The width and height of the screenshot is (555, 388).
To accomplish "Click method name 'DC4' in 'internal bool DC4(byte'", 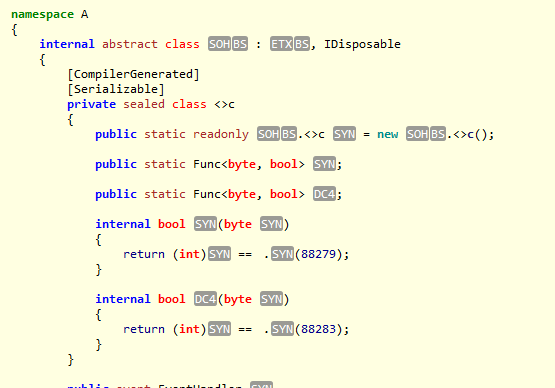I will [x=205, y=299].
